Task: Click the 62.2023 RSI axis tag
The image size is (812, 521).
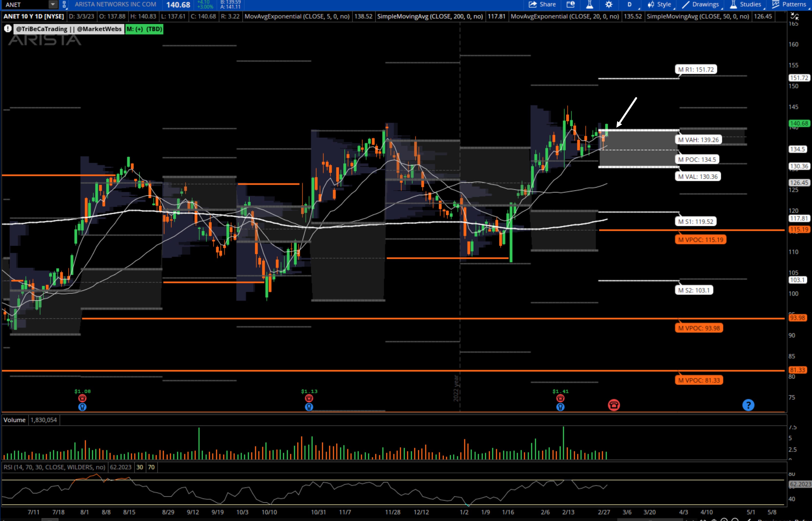Action: pyautogui.click(x=800, y=484)
